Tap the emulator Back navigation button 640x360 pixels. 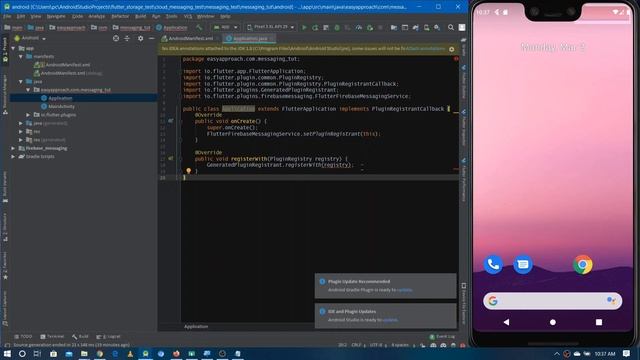click(x=506, y=322)
